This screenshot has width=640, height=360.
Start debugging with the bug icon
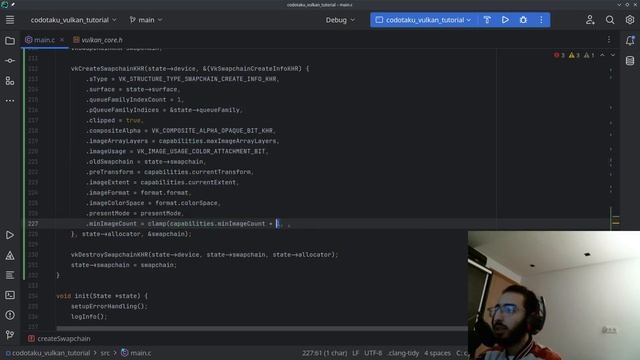tap(523, 20)
